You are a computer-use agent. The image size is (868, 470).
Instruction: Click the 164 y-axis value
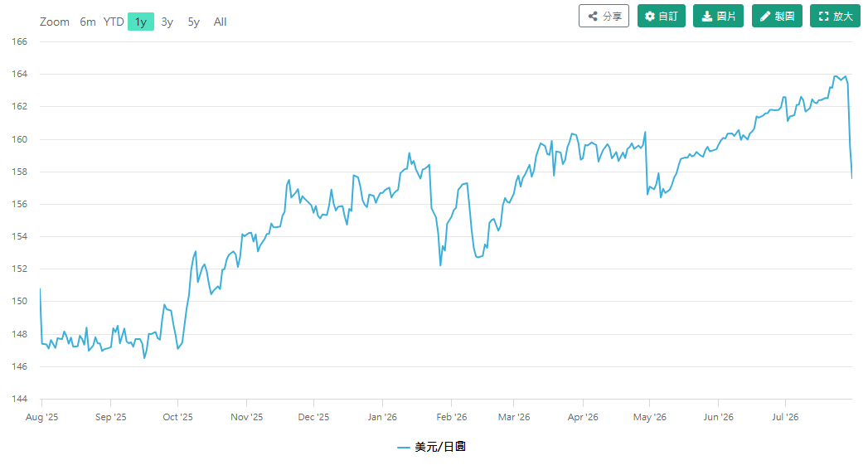click(x=19, y=74)
